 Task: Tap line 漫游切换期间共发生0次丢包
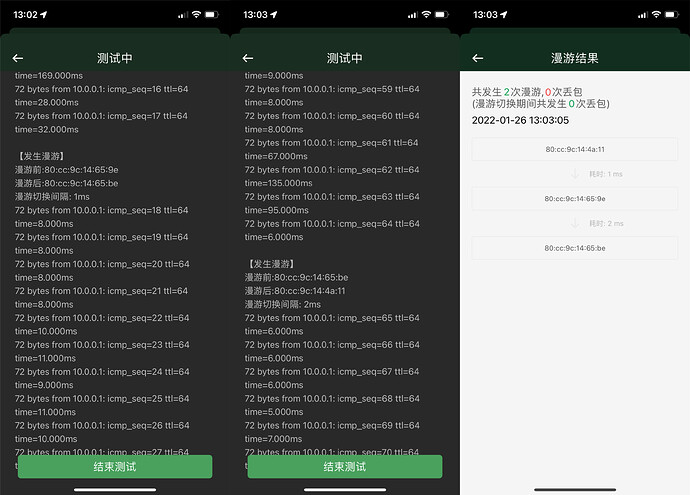[x=541, y=103]
